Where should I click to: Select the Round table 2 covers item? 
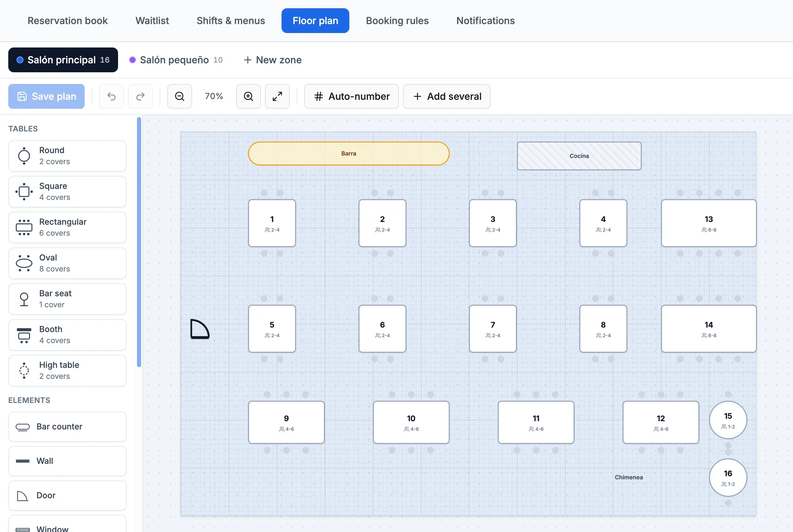[67, 156]
